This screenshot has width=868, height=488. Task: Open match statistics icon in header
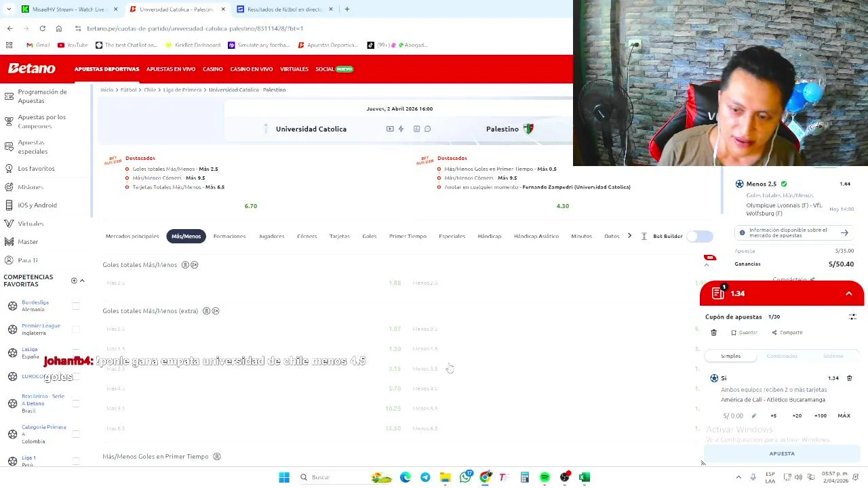tap(417, 129)
